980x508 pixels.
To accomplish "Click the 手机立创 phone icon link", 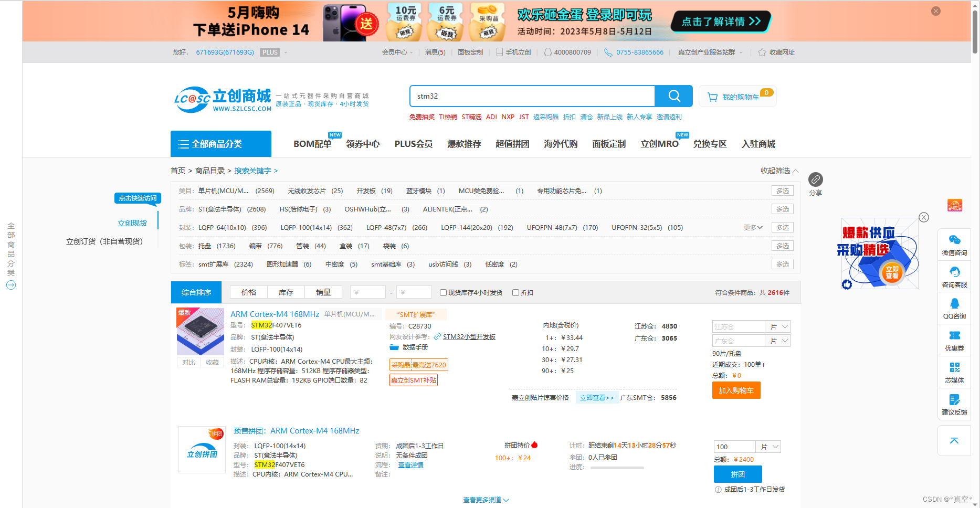I will tap(500, 52).
